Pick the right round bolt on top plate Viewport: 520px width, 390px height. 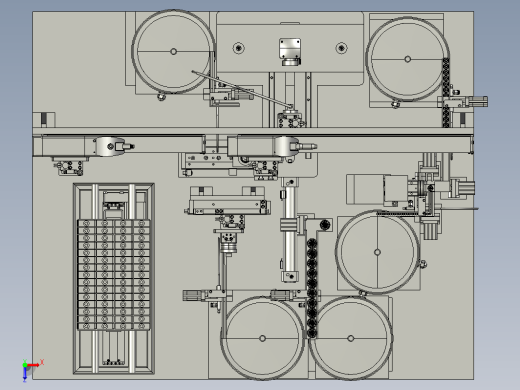(341, 48)
